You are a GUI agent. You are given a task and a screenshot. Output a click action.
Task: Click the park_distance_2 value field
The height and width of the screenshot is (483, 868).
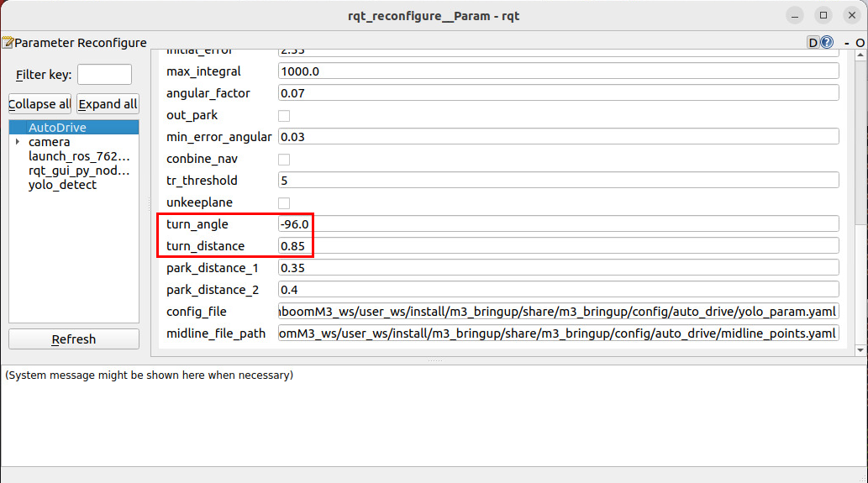point(559,289)
